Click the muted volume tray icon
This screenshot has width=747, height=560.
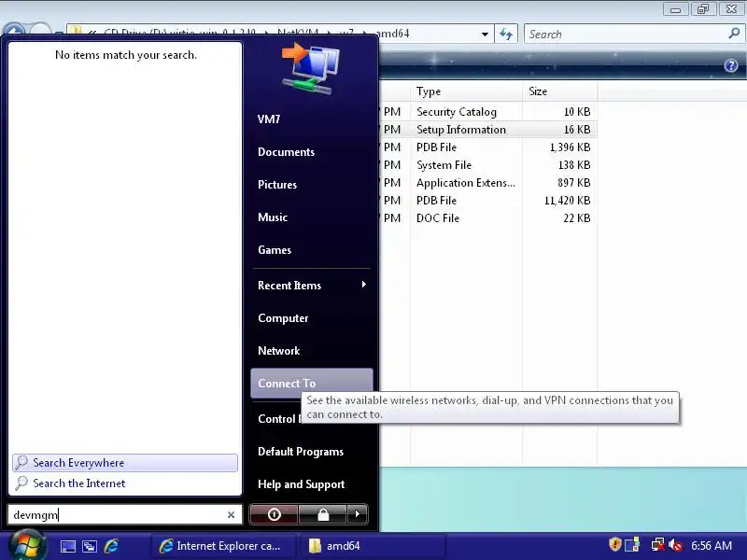[675, 544]
